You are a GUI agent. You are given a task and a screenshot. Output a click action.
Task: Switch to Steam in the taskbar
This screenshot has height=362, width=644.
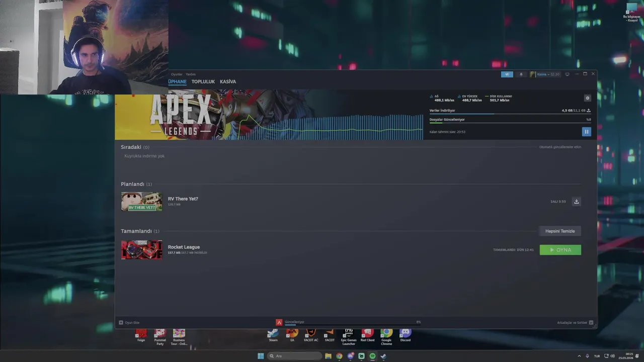click(383, 356)
